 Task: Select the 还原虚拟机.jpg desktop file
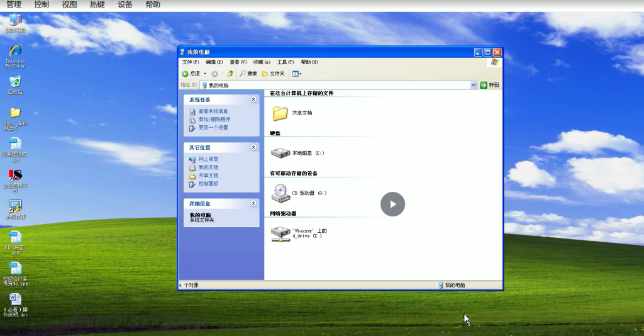pyautogui.click(x=15, y=150)
